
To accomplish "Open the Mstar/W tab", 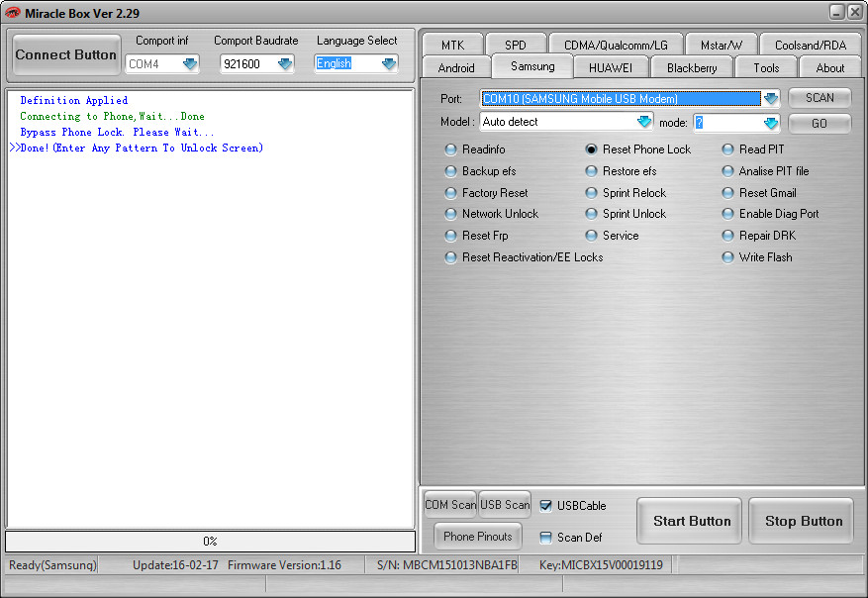I will [x=722, y=45].
